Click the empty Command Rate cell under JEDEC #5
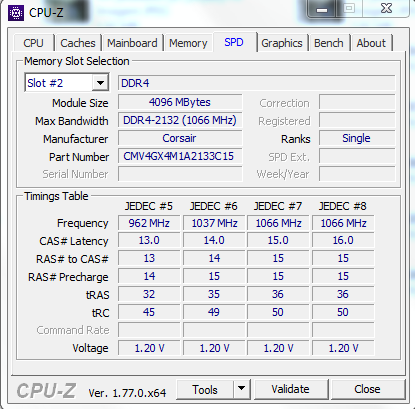Screen dimensions: 415x409 pos(149,330)
